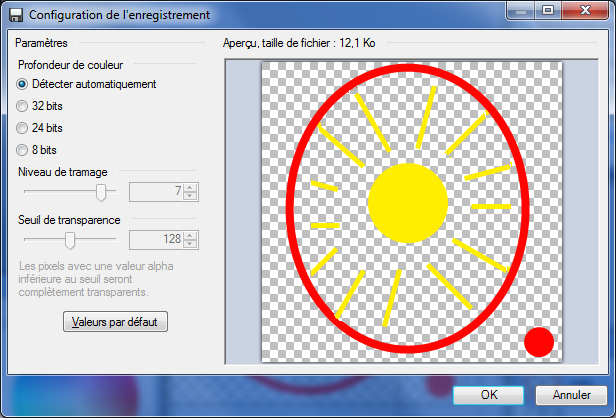Click the 'Profondeur de couleur' heading

[70, 65]
